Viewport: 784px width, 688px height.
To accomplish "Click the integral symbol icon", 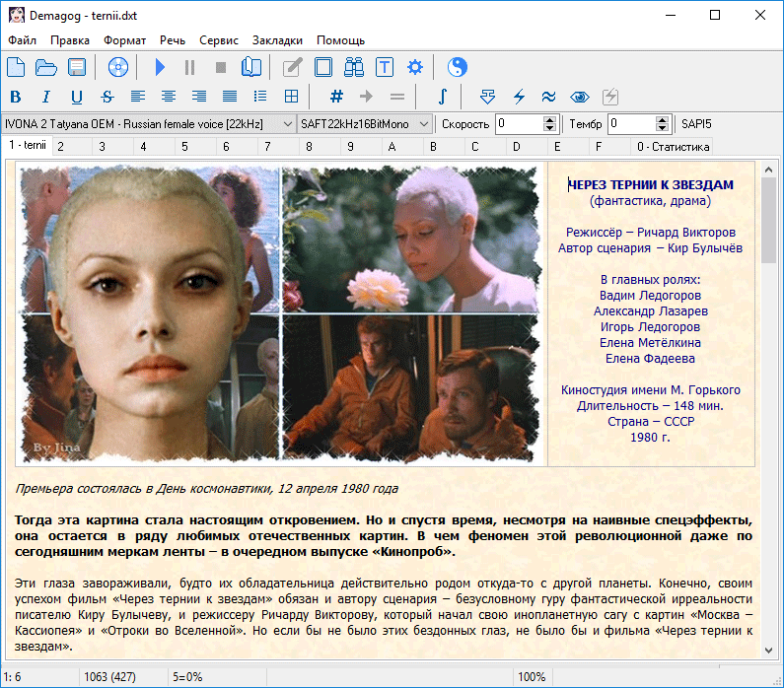I will point(442,96).
